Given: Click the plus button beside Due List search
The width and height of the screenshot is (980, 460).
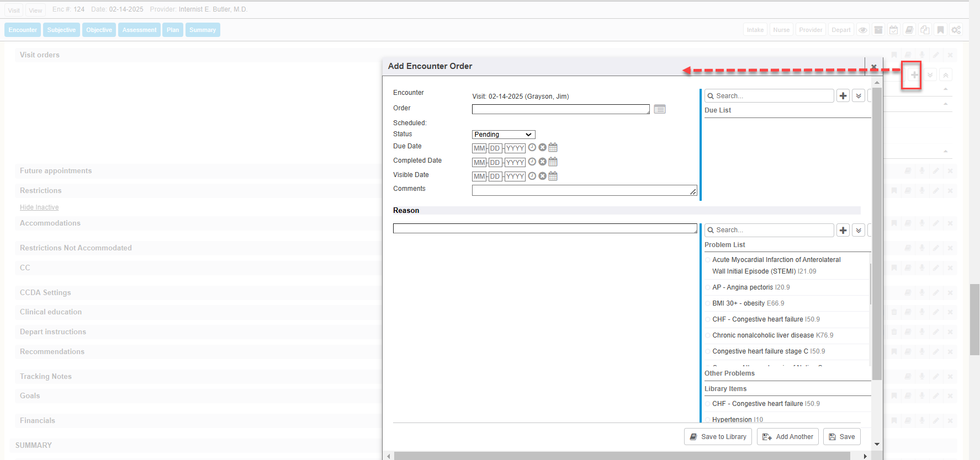Looking at the screenshot, I should pos(843,96).
